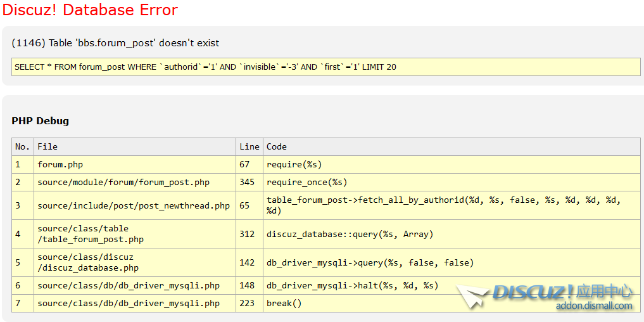Click the "require_once(%s)" code cell
Screen dimensions: 644x322
click(x=451, y=182)
